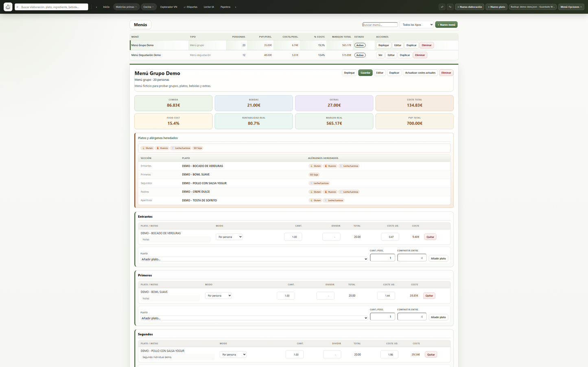Click Eliminar in Menú Grupo Demo row
Screen dimensions: 588x367
pos(426,45)
